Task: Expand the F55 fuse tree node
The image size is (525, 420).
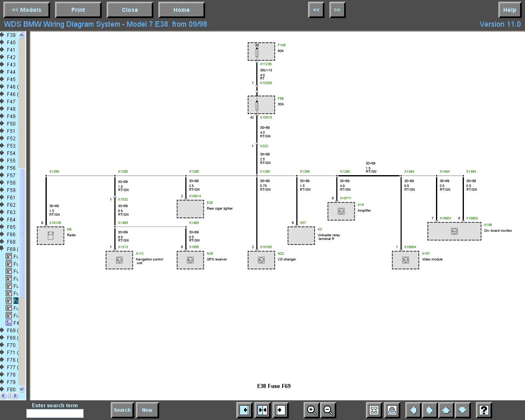Action: (x=2, y=161)
